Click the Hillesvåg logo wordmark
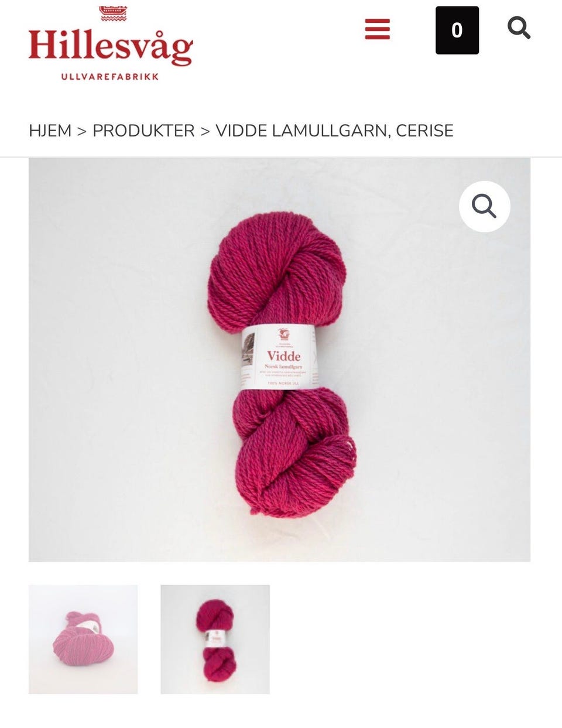This screenshot has height=728, width=562. pos(111,46)
